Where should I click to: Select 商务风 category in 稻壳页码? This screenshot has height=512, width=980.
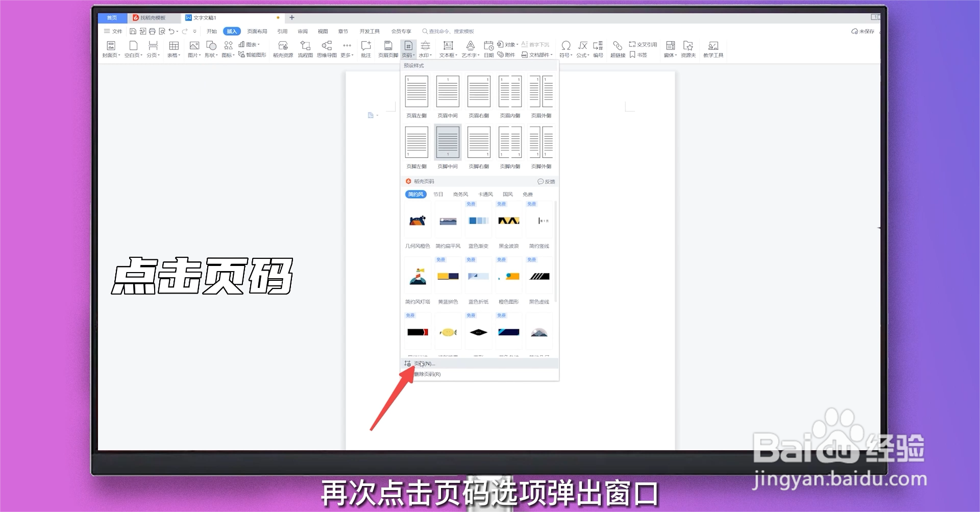(460, 194)
